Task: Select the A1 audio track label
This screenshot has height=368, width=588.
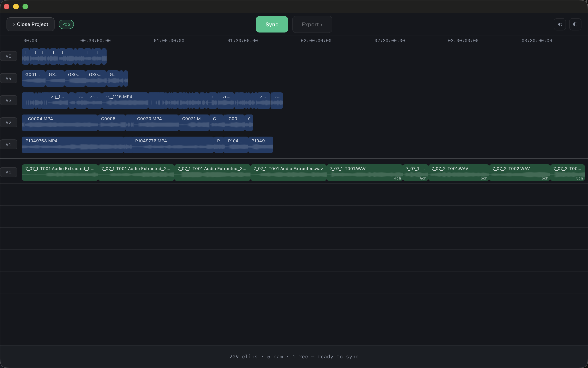Action: [x=9, y=172]
